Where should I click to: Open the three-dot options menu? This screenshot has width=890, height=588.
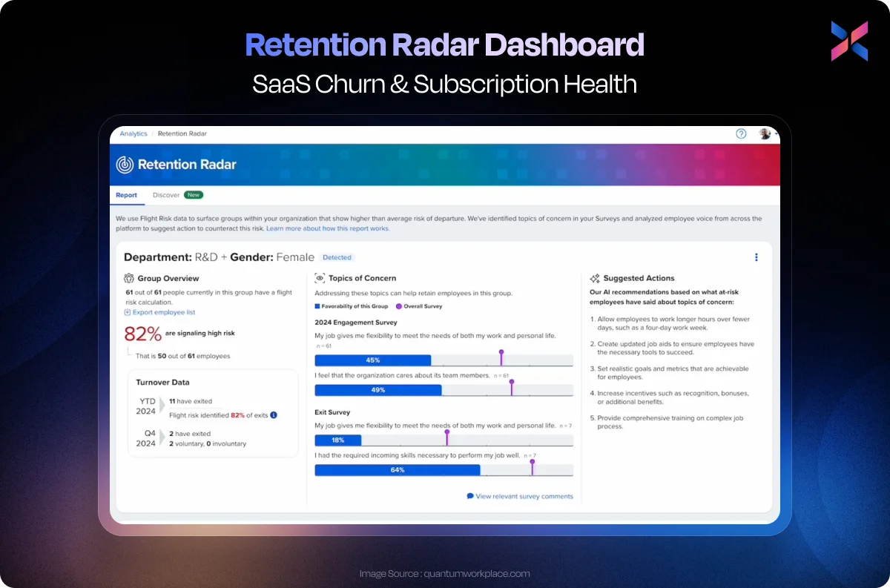click(x=756, y=257)
